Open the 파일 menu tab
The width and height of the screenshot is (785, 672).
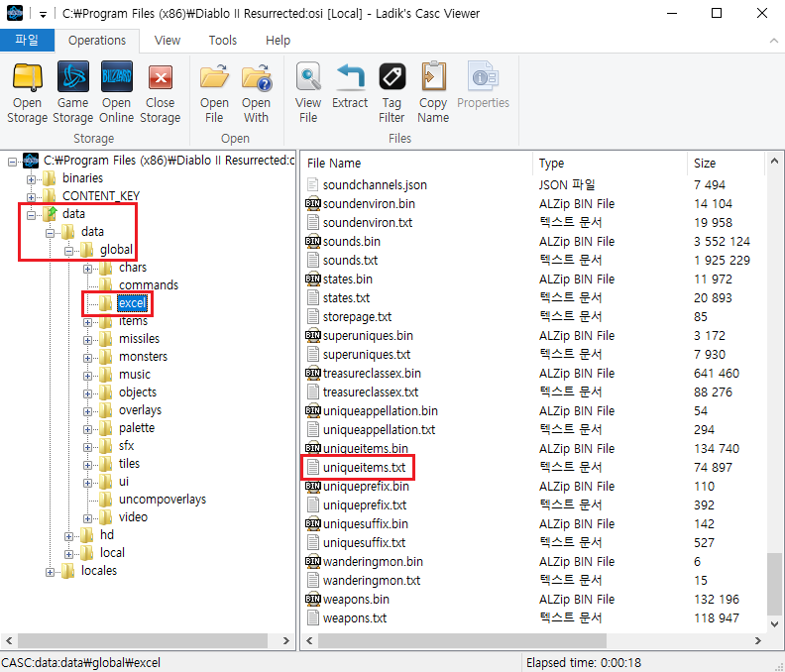pyautogui.click(x=27, y=40)
